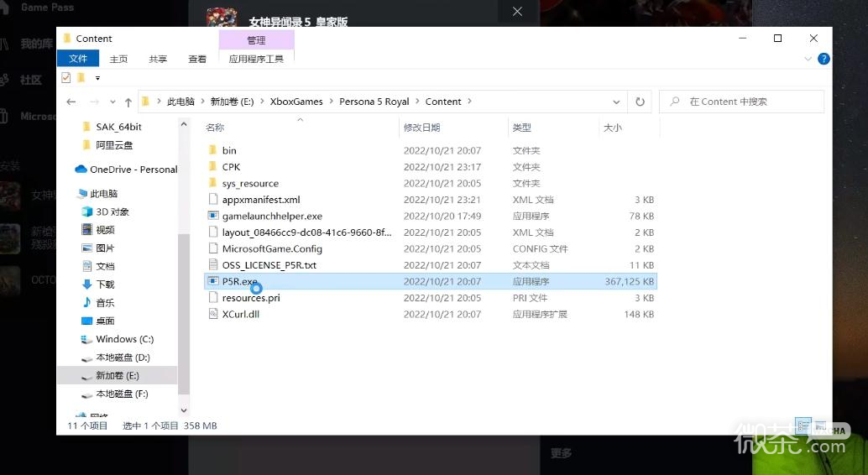Image resolution: width=868 pixels, height=475 pixels.
Task: Select the gamelaunchhelper.exe application icon
Action: pos(212,216)
